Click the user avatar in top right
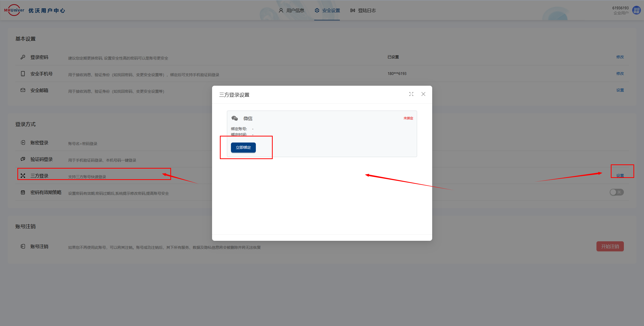 [x=636, y=10]
